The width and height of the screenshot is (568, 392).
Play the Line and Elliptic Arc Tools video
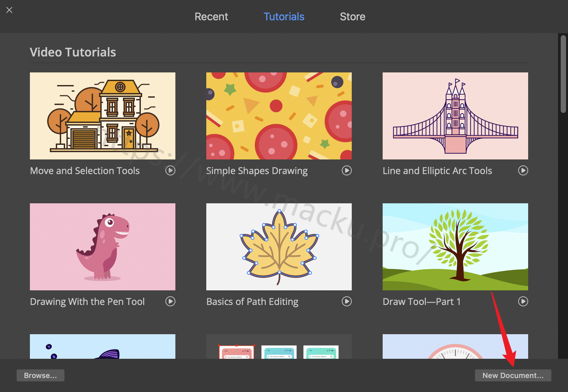pos(523,170)
